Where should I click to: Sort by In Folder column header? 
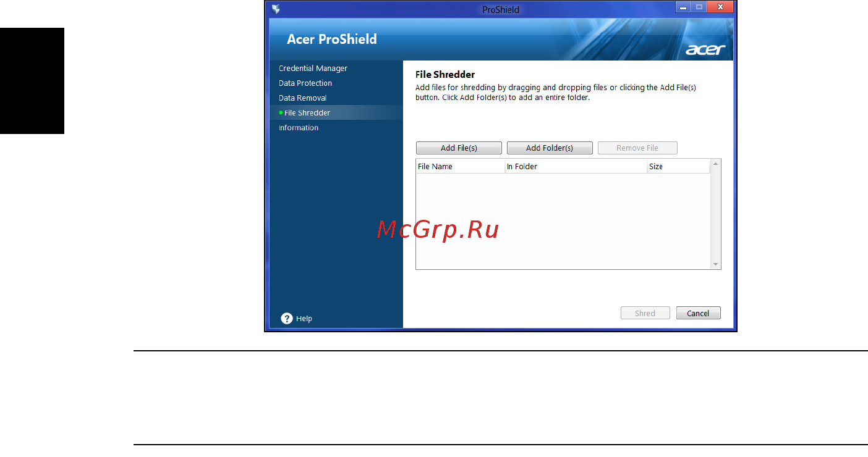point(576,167)
